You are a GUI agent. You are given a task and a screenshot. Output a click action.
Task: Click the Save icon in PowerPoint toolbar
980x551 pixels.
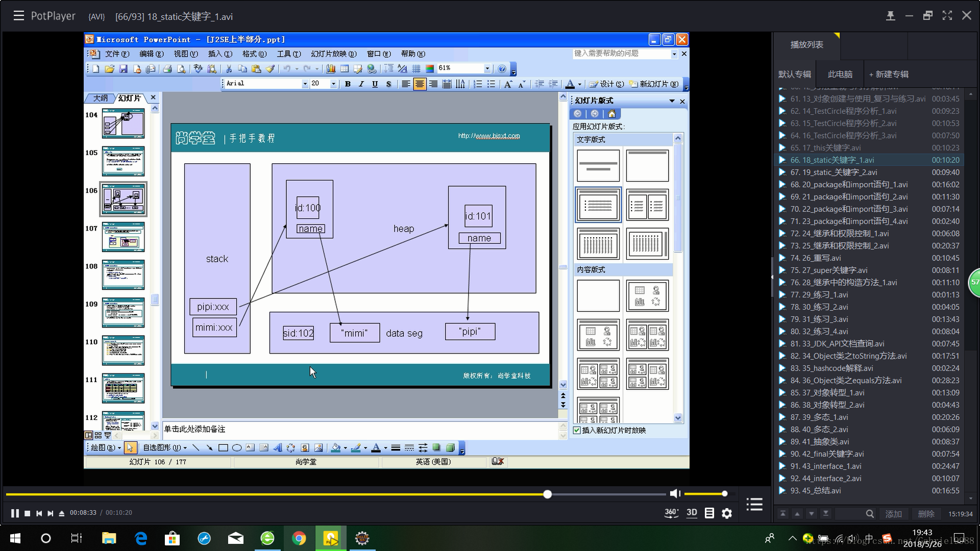(123, 69)
